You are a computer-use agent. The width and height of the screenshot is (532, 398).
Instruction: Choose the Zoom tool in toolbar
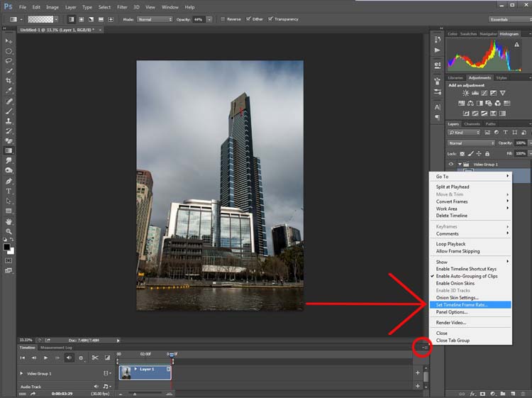(9, 231)
